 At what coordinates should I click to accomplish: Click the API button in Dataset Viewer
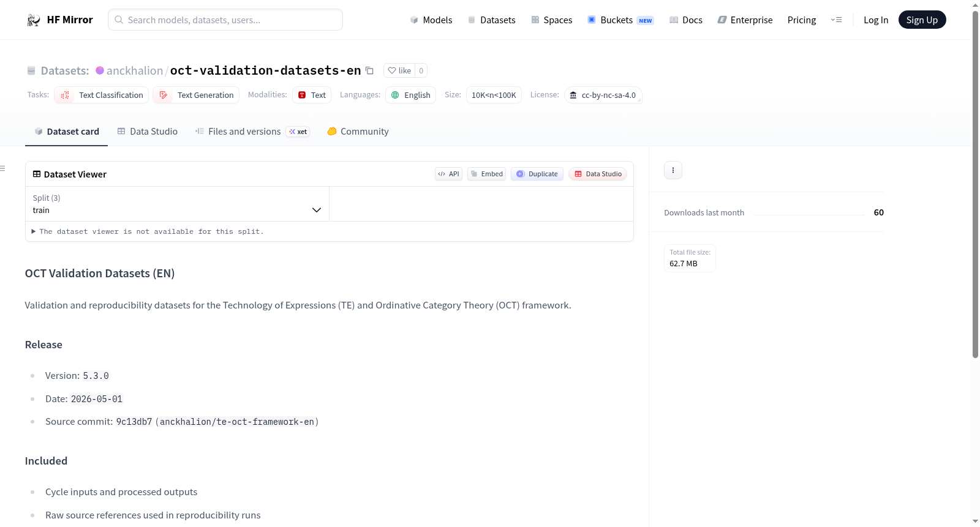tap(448, 174)
